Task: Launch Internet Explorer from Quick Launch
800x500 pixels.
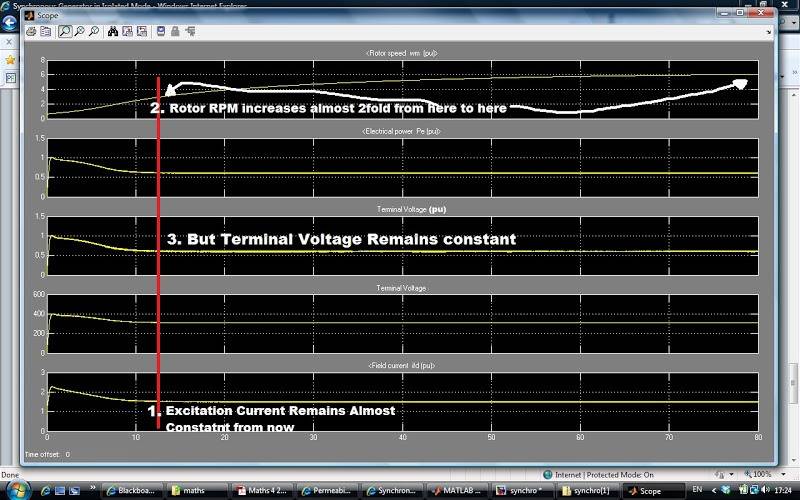Action: click(x=46, y=490)
